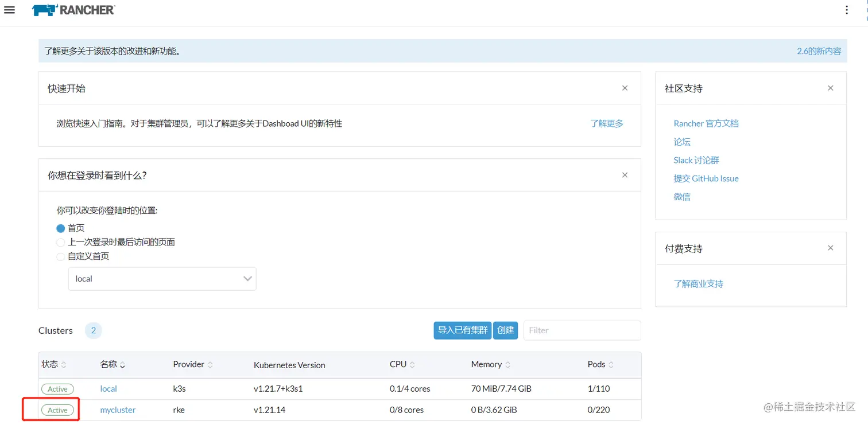Click the clusters count badge showing 2
The height and width of the screenshot is (425, 868).
(93, 330)
